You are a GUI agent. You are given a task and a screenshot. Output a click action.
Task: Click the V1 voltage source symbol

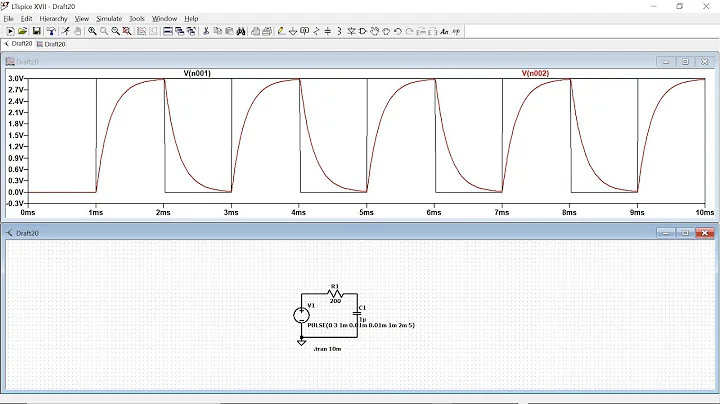301,315
